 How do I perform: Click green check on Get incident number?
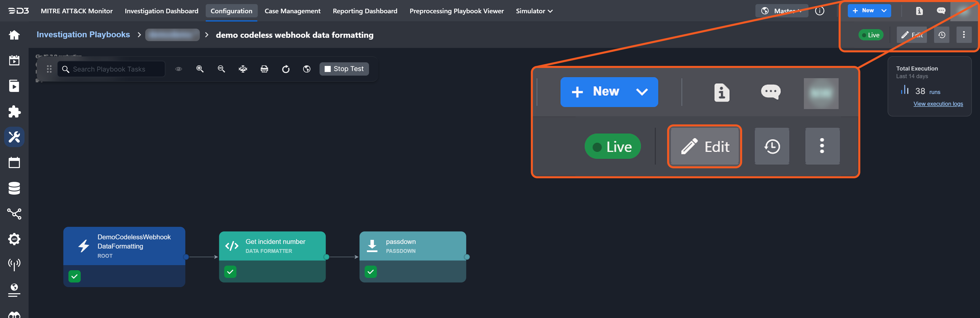point(230,272)
